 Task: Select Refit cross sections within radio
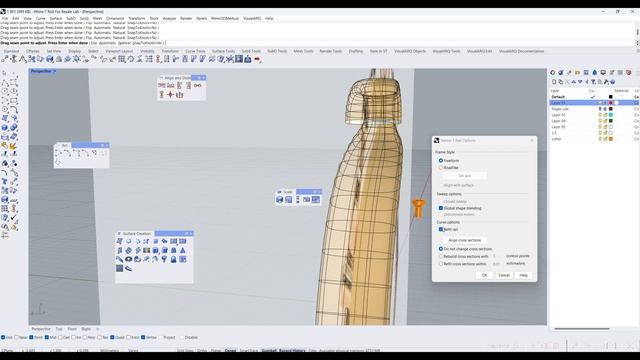(441, 264)
